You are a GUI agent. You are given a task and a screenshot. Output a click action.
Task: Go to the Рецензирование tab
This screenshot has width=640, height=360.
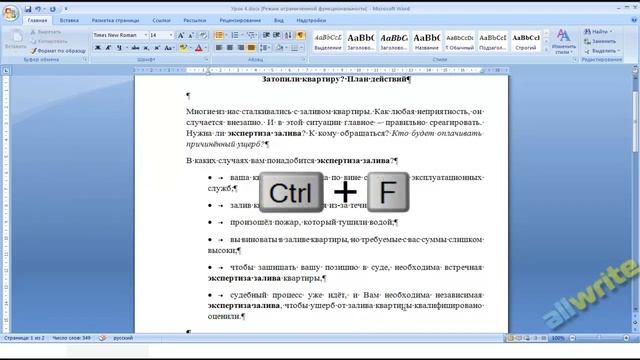tap(240, 20)
